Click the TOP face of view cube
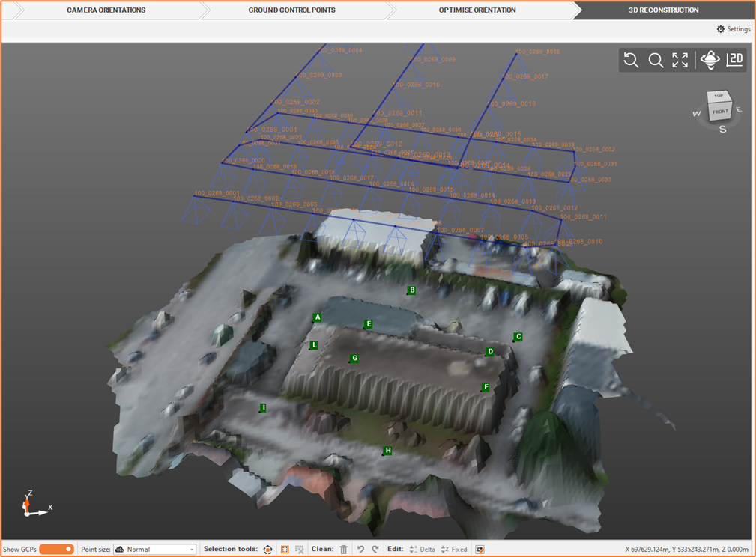The image size is (756, 557). point(719,96)
